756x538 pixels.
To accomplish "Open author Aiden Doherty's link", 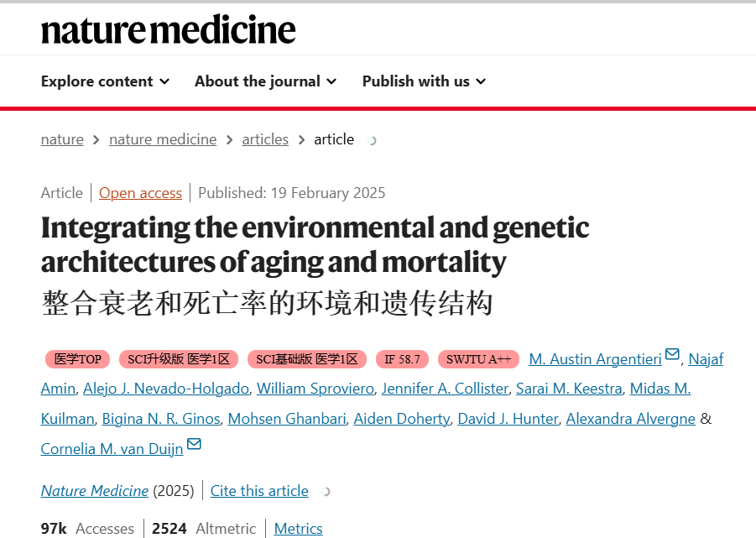I will coord(402,419).
